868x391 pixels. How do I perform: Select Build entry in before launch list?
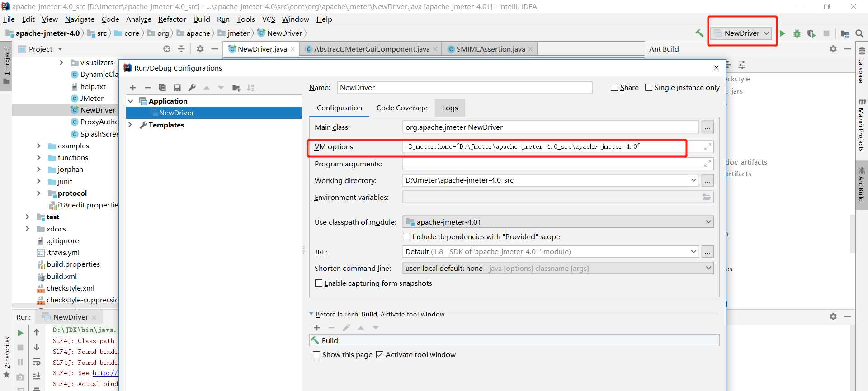pyautogui.click(x=514, y=340)
